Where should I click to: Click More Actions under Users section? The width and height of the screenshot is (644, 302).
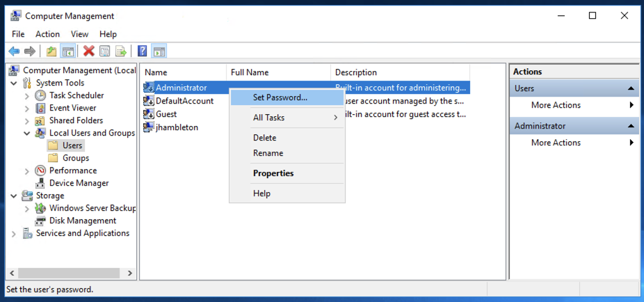(556, 105)
